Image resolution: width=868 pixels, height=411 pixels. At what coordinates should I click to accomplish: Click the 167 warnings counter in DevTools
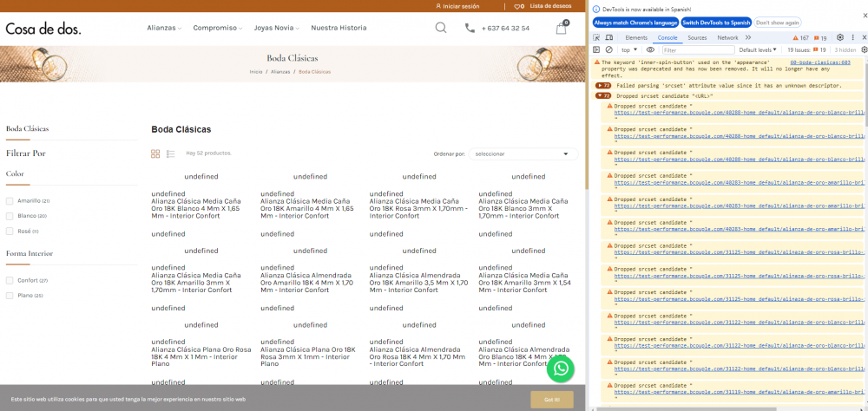point(800,37)
